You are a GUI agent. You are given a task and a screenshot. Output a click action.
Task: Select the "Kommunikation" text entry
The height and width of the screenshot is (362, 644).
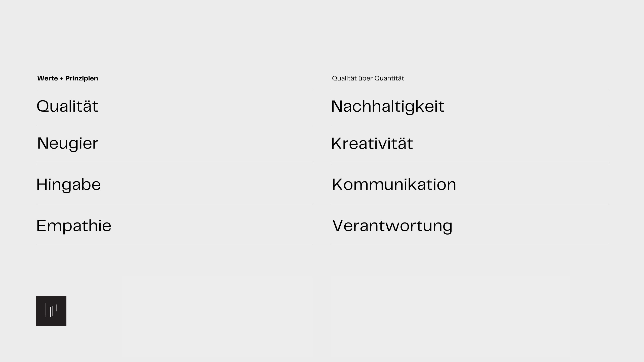click(394, 184)
